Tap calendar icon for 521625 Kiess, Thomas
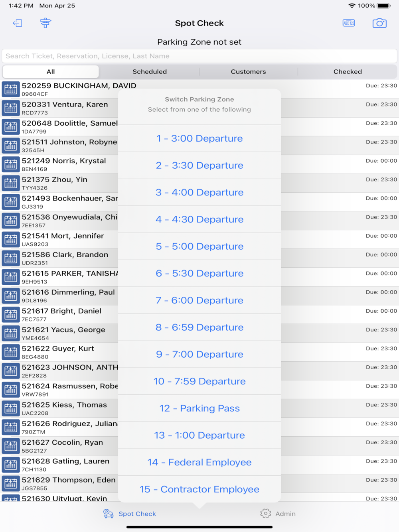 coord(11,408)
